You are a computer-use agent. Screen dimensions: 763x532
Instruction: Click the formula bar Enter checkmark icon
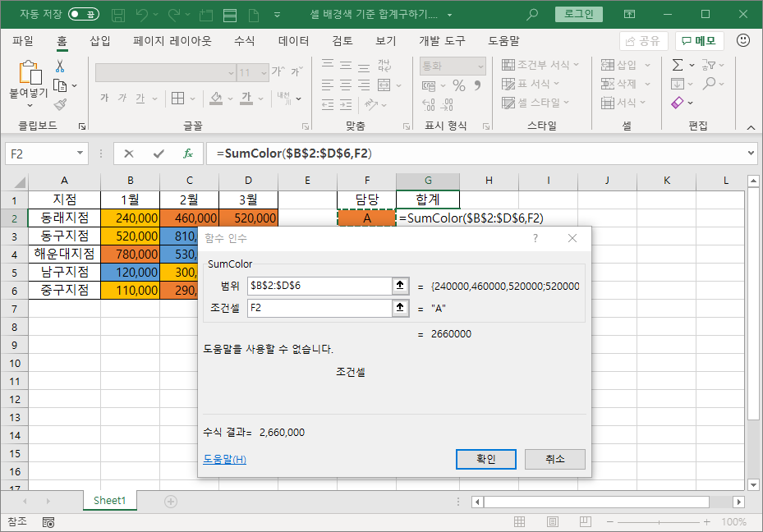(159, 154)
